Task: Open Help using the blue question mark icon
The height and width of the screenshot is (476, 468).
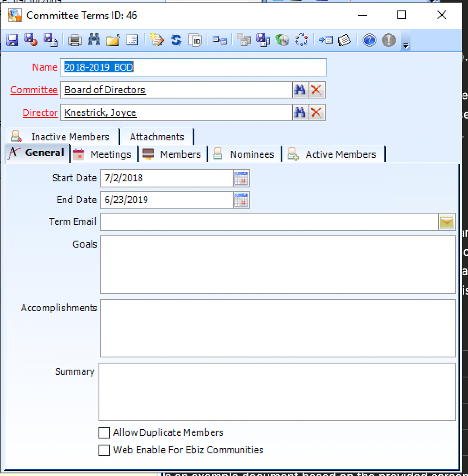Action: click(370, 40)
